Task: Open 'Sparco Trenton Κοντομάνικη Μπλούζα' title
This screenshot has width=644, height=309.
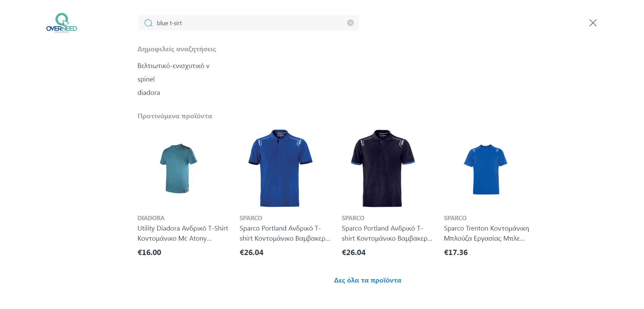Action: click(x=486, y=233)
